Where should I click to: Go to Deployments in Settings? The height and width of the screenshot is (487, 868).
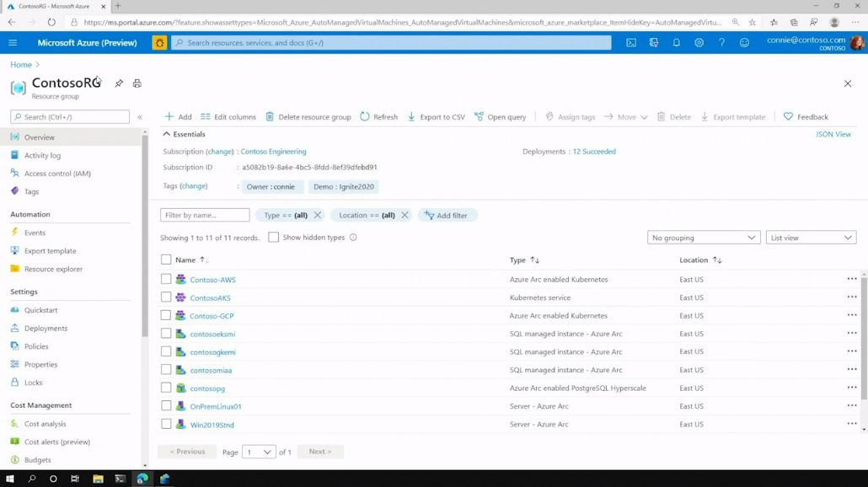point(46,329)
